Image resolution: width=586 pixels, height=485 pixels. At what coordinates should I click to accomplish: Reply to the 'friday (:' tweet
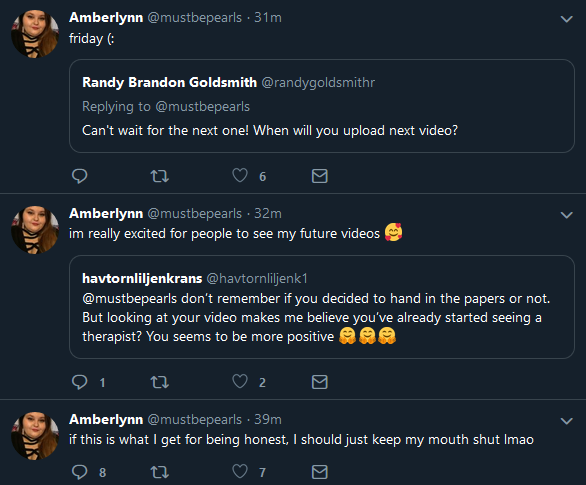pos(79,176)
